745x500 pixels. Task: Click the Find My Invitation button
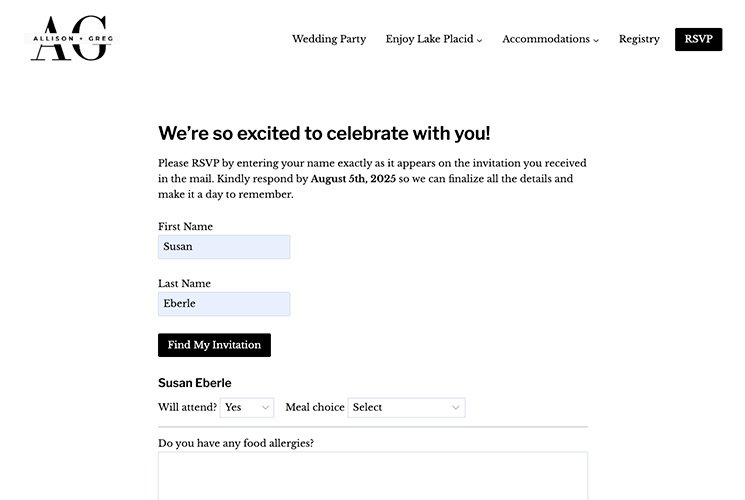tap(214, 345)
